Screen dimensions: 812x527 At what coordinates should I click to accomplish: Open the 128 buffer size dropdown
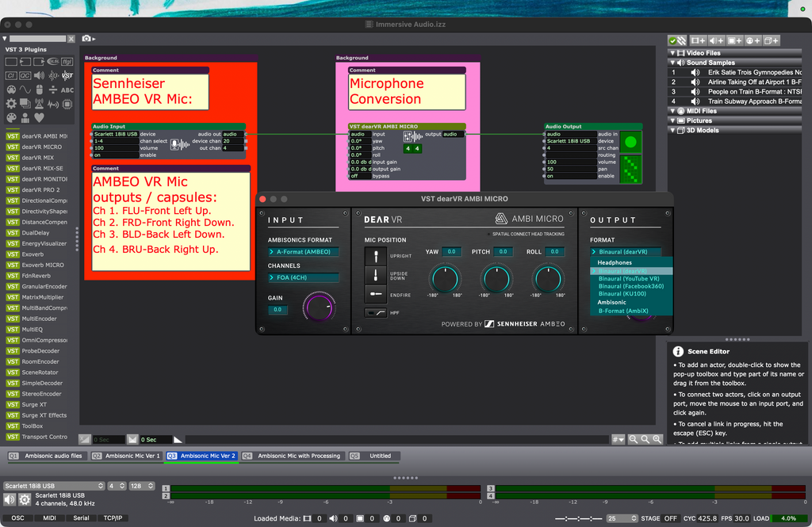click(141, 486)
